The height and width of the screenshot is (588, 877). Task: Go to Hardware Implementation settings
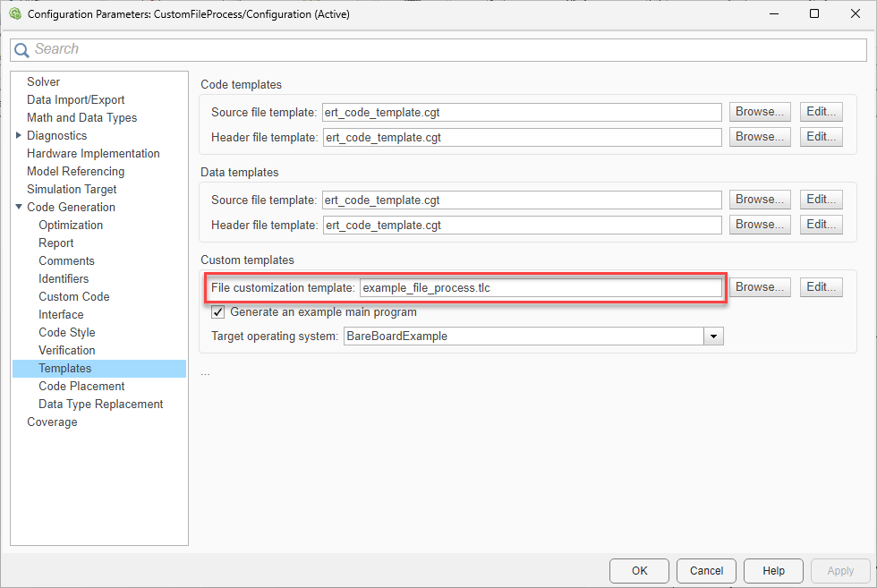pyautogui.click(x=93, y=153)
